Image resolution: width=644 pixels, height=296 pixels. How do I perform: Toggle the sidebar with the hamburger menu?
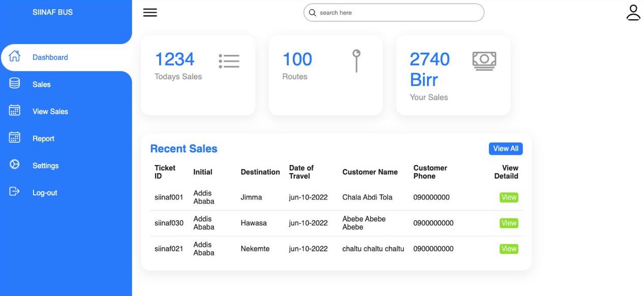pos(149,12)
